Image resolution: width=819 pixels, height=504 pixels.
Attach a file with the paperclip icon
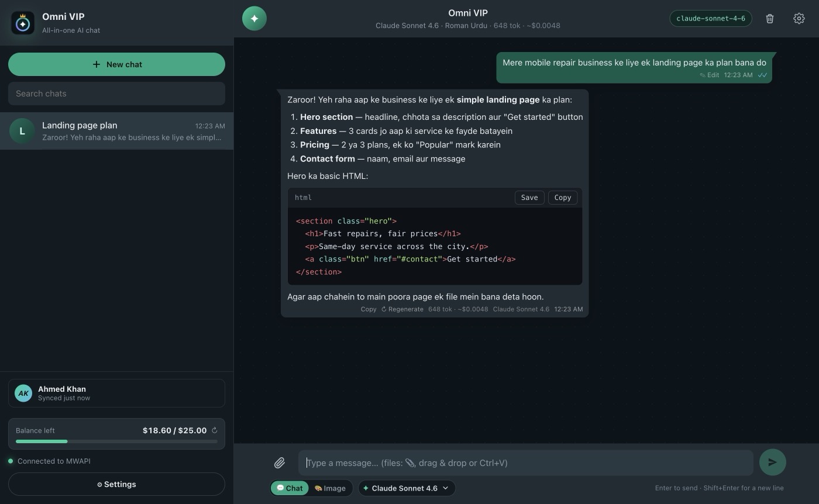tap(280, 463)
